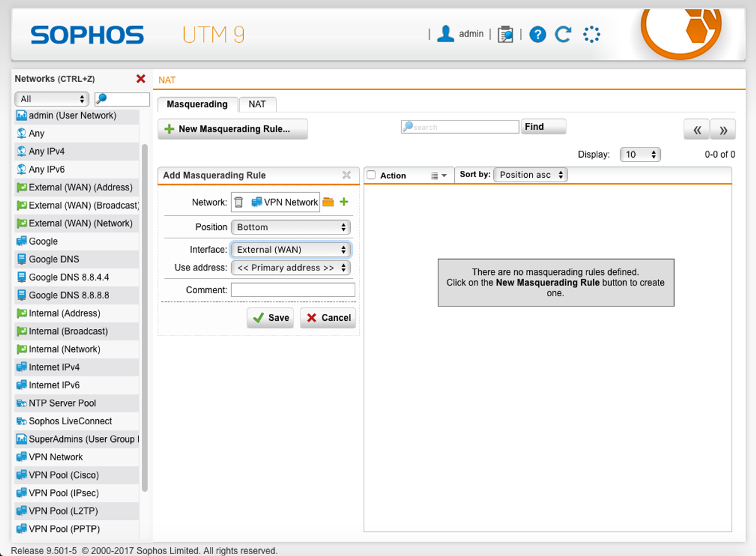Click the dotted circle activity icon
This screenshot has height=556, width=756.
point(592,34)
